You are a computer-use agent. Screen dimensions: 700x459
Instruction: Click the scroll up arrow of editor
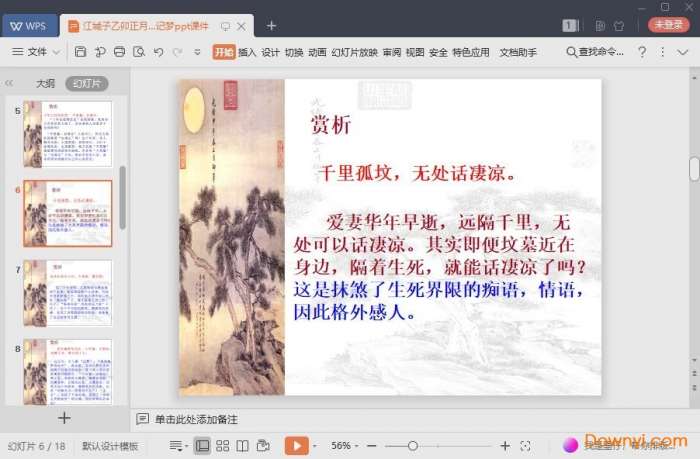point(694,78)
